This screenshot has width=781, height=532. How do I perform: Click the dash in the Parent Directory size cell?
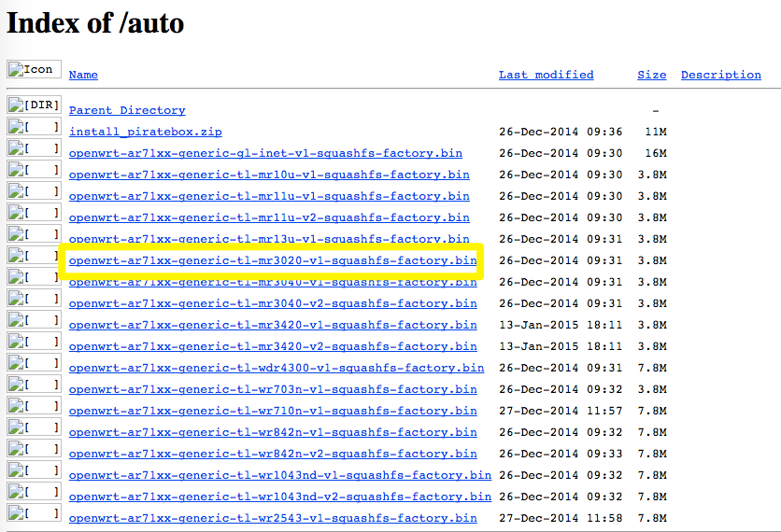pos(656,110)
